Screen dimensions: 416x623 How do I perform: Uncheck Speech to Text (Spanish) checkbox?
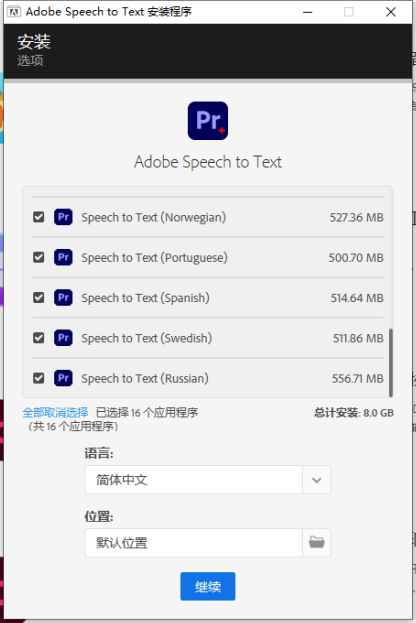point(39,298)
